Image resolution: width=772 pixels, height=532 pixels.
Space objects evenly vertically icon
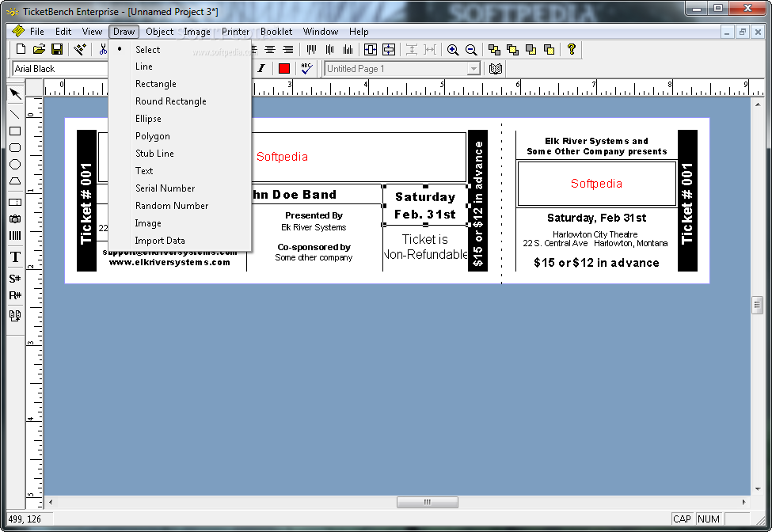click(x=412, y=49)
